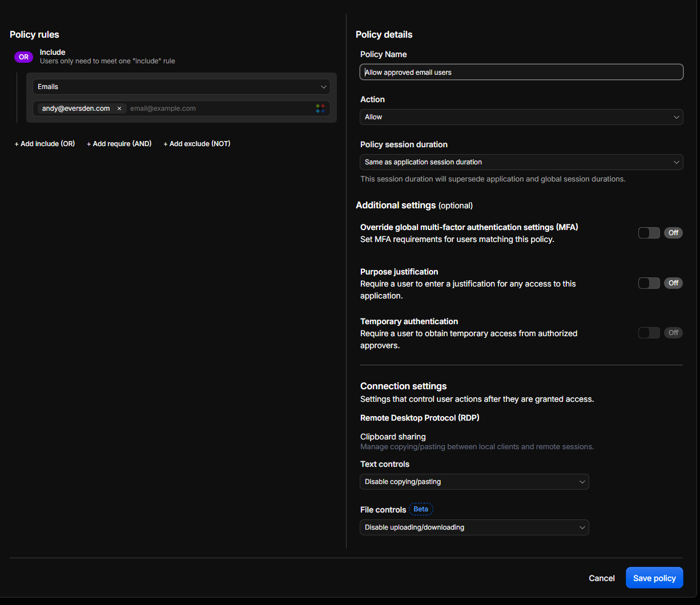Click the Policy details heading
The height and width of the screenshot is (605, 700).
384,35
